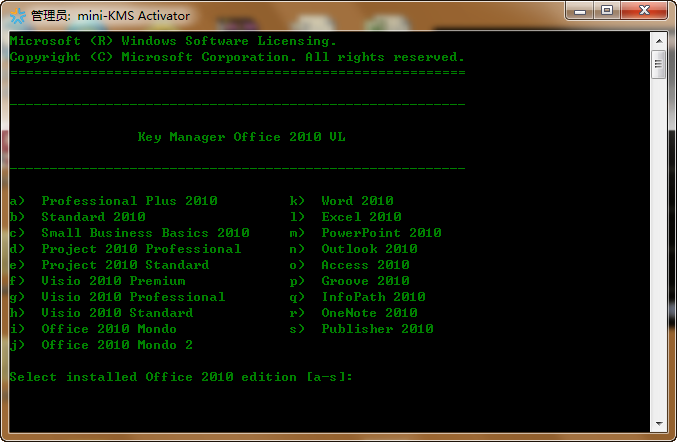Click the "Publisher 2010" entry
Viewport: 677px width, 442px height.
click(377, 329)
